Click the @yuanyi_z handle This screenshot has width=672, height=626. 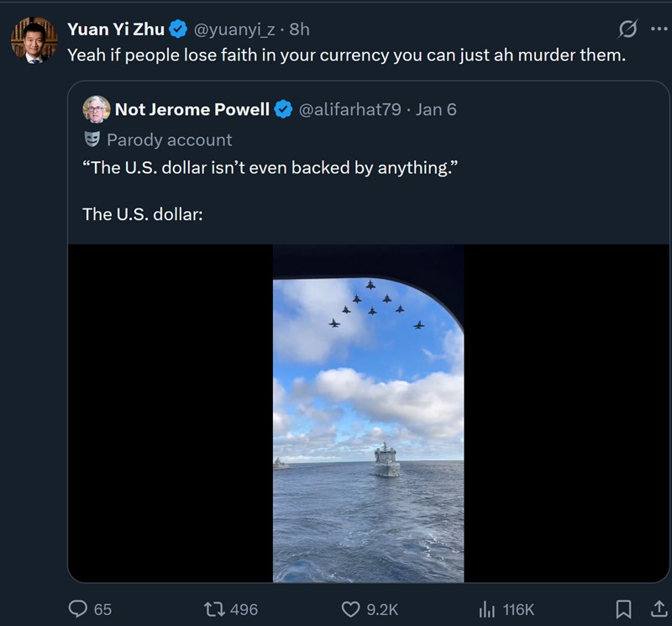point(235,29)
